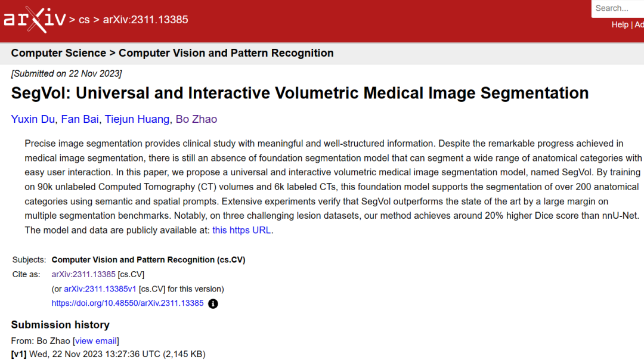Screen dimensions: 644x363
Task: Open the Help link
Action: (620, 24)
